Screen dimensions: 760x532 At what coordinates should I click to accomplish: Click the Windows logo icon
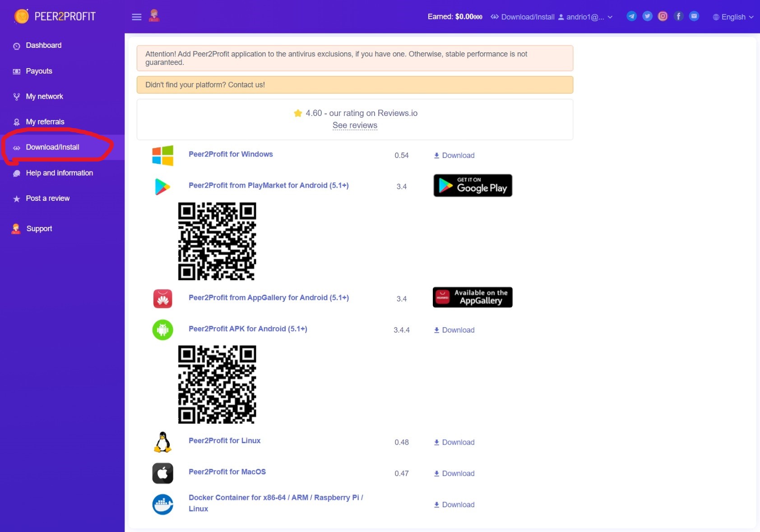[x=162, y=156]
